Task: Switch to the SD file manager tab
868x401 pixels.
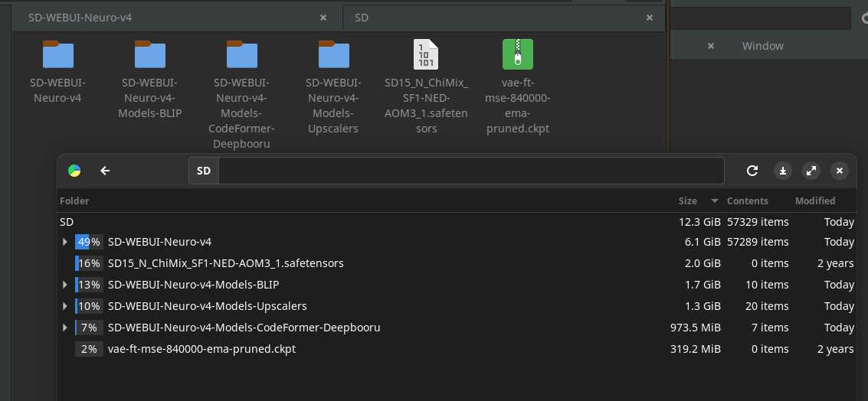Action: 490,17
